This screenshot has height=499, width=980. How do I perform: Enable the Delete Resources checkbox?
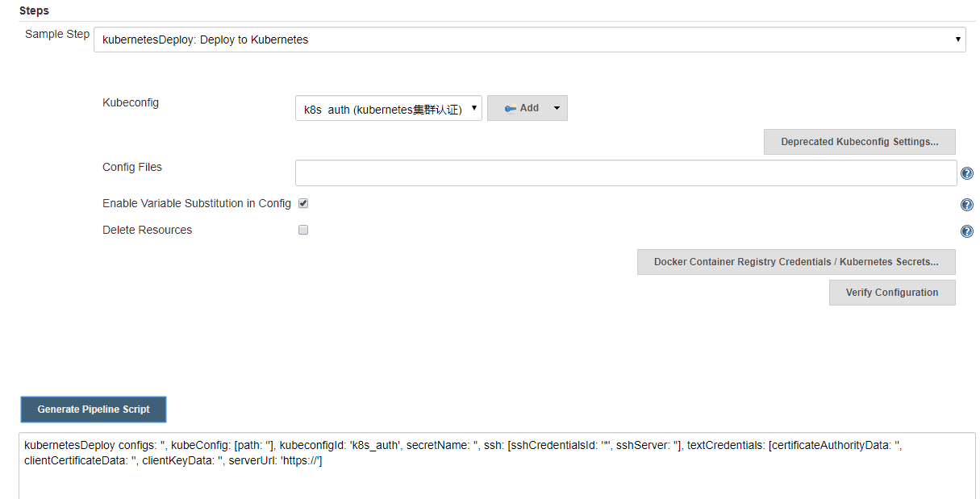(x=303, y=230)
